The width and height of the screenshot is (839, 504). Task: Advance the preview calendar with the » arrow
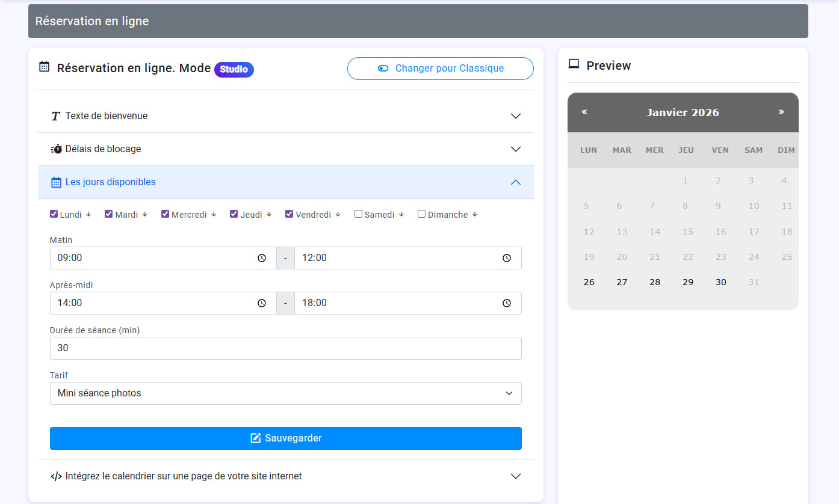point(782,112)
